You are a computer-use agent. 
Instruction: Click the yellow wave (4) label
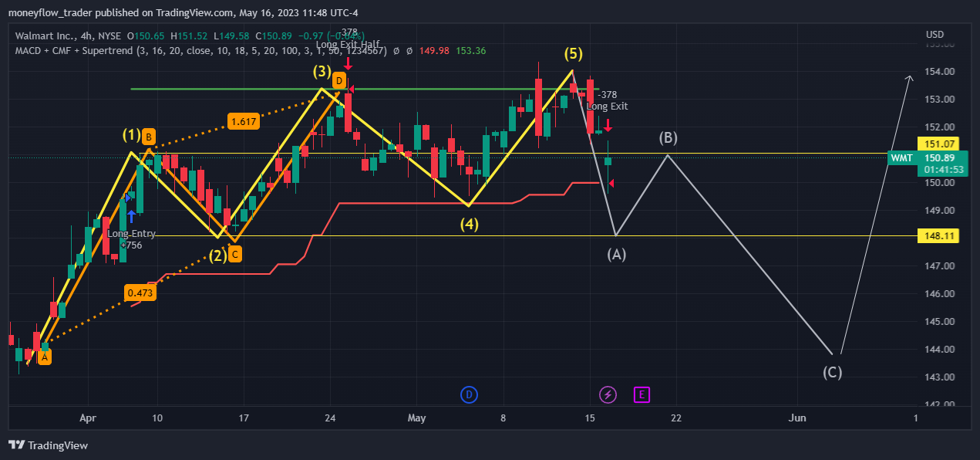coord(470,225)
